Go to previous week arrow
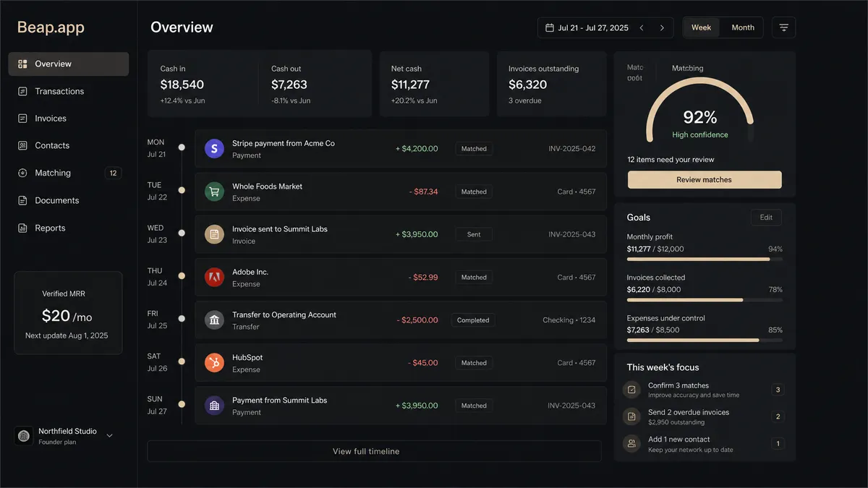Screen dimensions: 868x488 click(642, 27)
